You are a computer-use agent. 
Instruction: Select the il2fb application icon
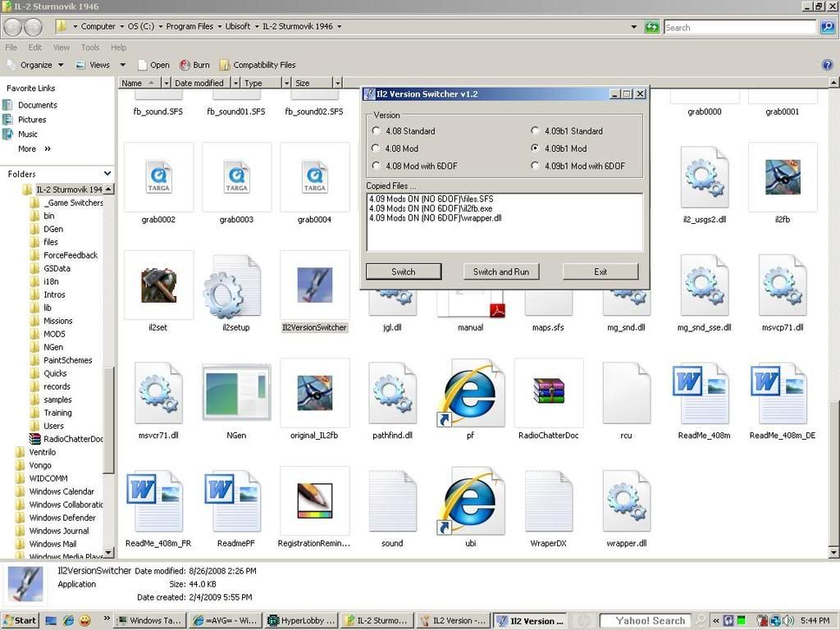point(782,177)
